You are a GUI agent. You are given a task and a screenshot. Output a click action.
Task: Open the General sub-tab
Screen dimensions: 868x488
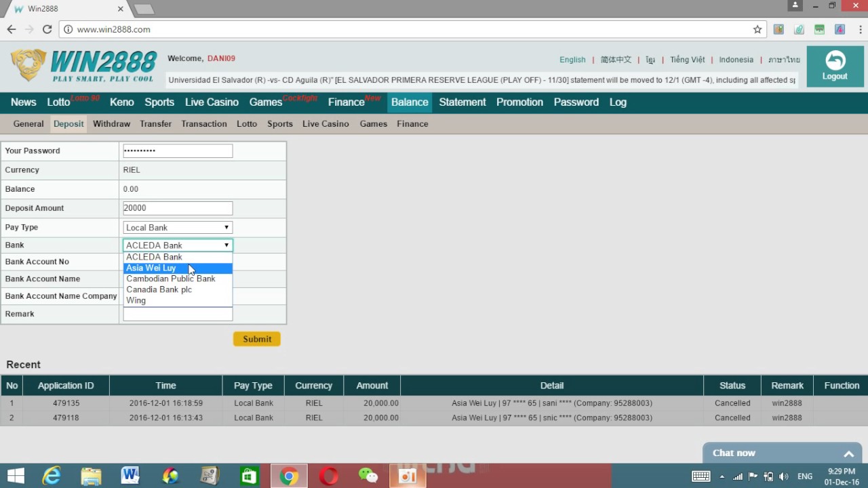[28, 124]
